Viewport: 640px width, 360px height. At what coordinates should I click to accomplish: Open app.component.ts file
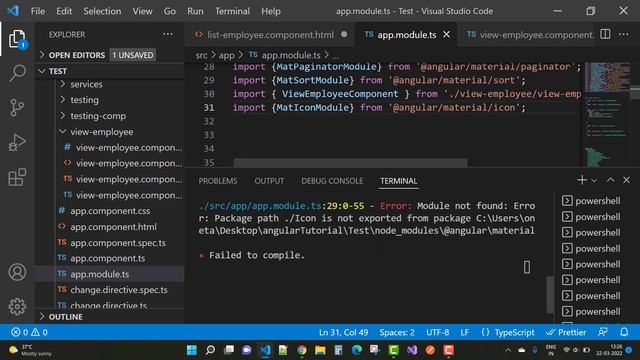tap(109, 258)
